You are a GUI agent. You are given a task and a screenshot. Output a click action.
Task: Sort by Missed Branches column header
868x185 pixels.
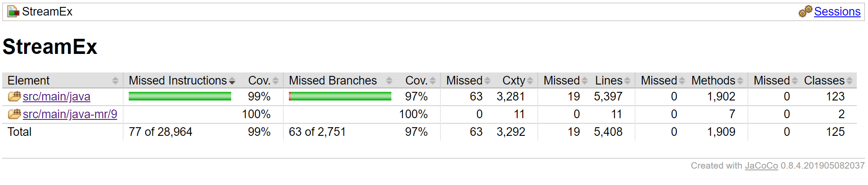tap(333, 81)
